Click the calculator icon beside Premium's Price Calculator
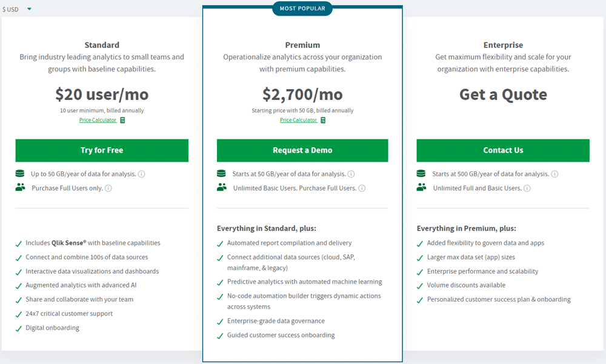The image size is (606, 364). click(322, 119)
